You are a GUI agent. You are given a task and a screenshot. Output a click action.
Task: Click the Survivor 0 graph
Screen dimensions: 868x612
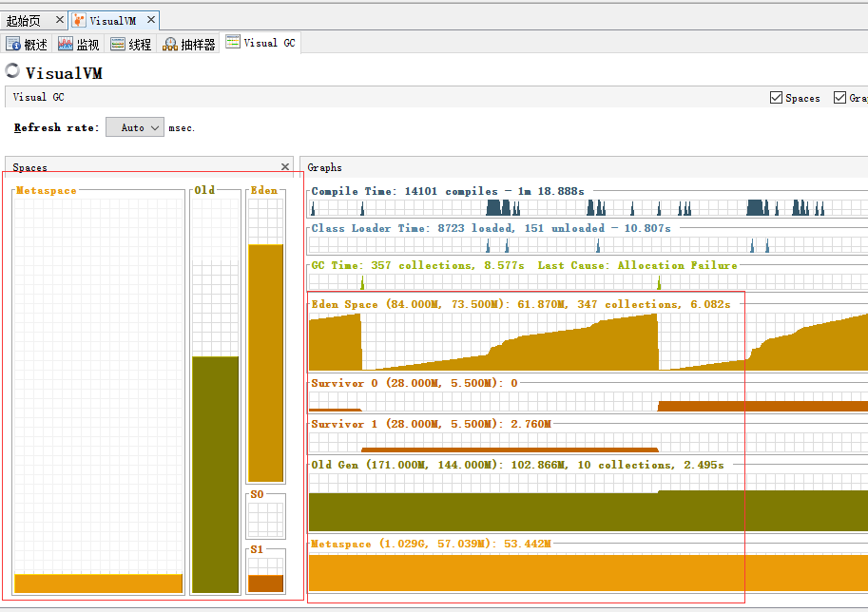point(588,402)
